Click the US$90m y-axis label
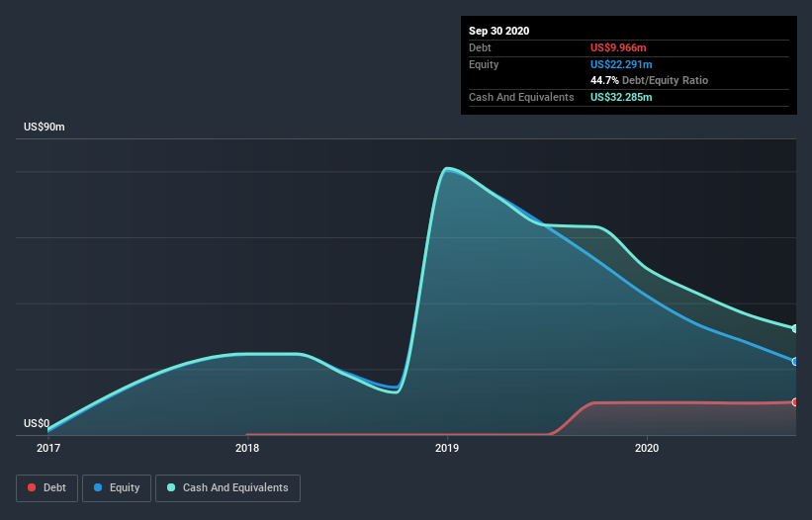 click(45, 127)
